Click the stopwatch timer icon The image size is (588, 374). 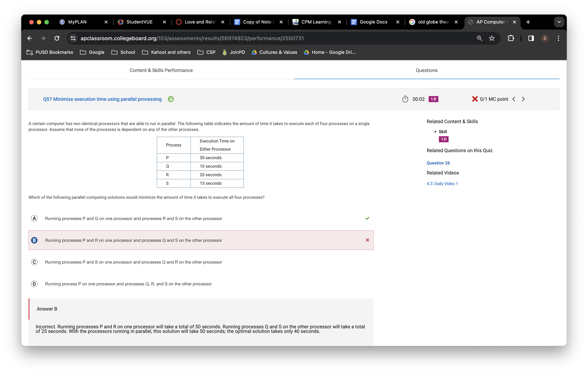(405, 99)
